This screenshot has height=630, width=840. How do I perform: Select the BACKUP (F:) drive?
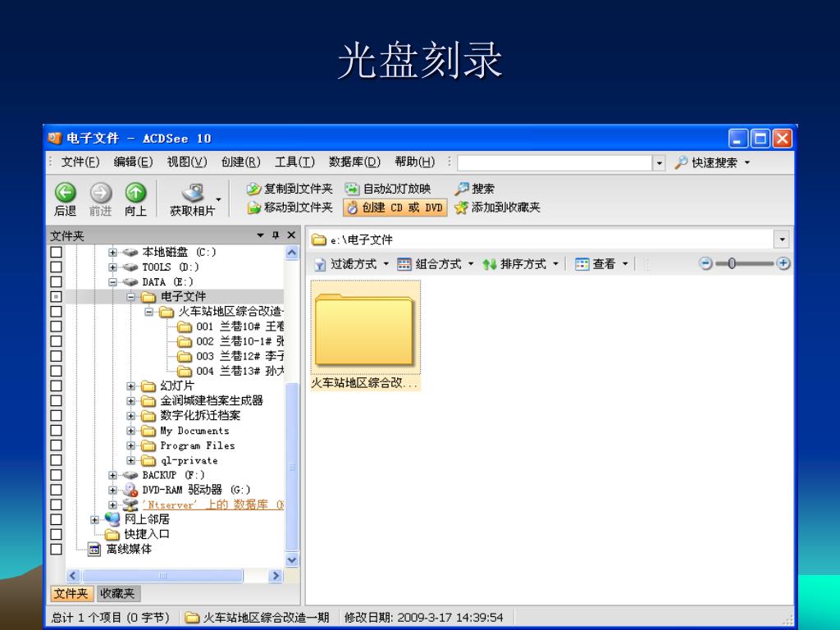pyautogui.click(x=173, y=475)
